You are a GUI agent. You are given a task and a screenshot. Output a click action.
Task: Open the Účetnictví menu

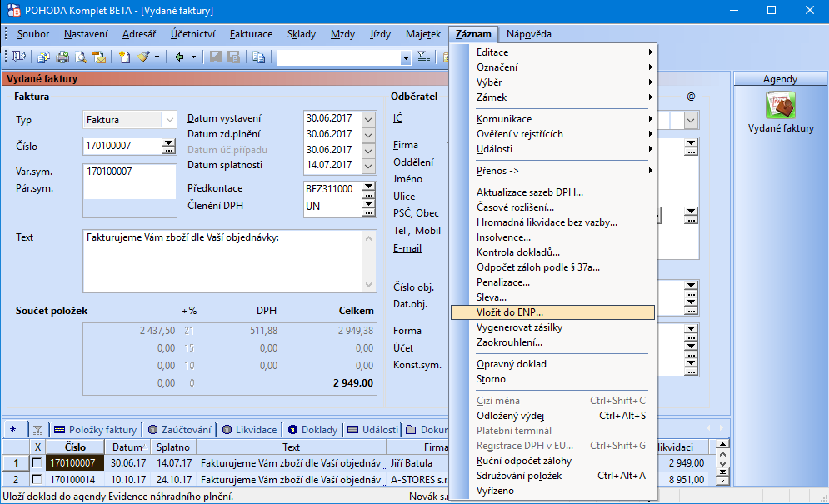192,34
